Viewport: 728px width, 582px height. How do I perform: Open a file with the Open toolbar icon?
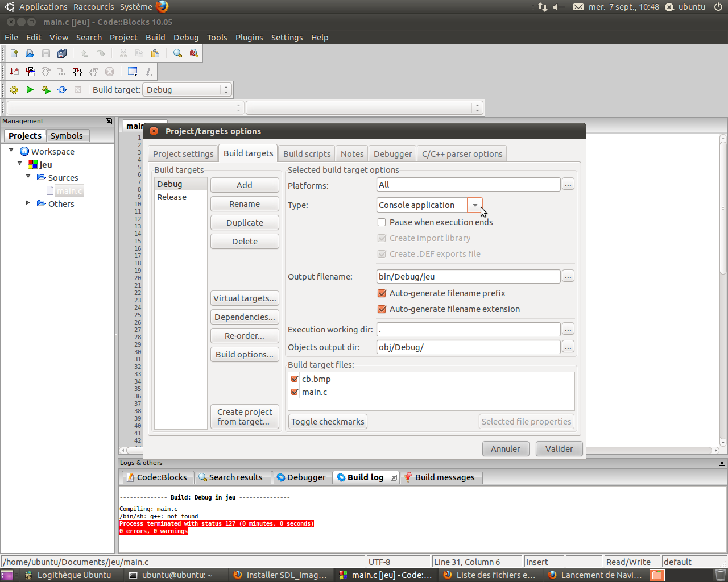(30, 53)
